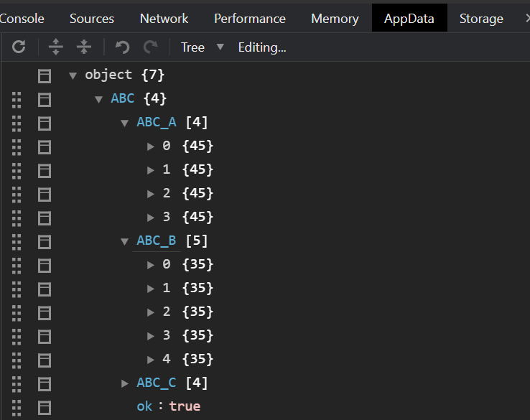Viewport: 530px width, 420px height.
Task: Expand item 4 under ABC_B
Action: 151,359
